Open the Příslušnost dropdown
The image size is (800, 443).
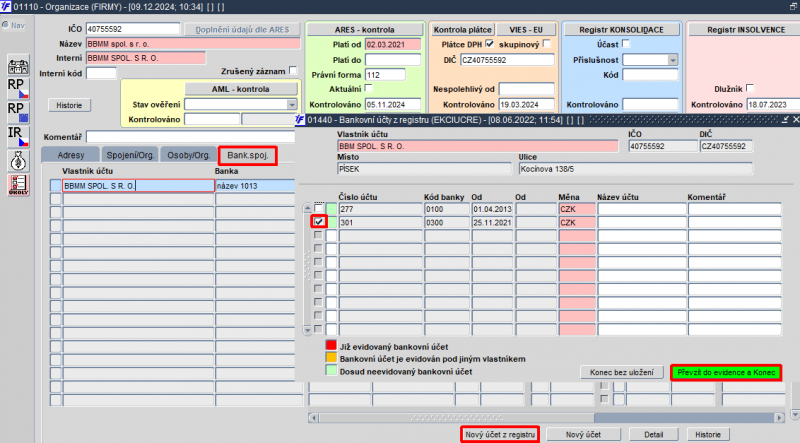(x=673, y=60)
